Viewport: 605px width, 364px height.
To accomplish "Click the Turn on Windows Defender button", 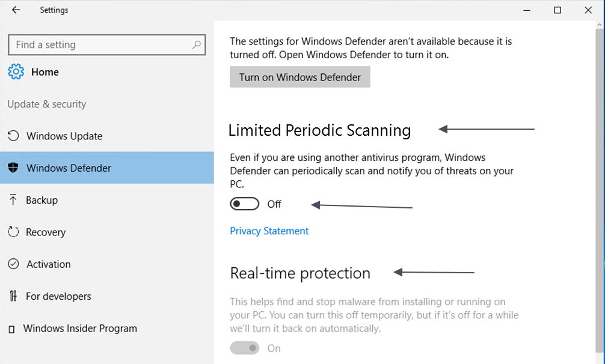I will (x=300, y=77).
